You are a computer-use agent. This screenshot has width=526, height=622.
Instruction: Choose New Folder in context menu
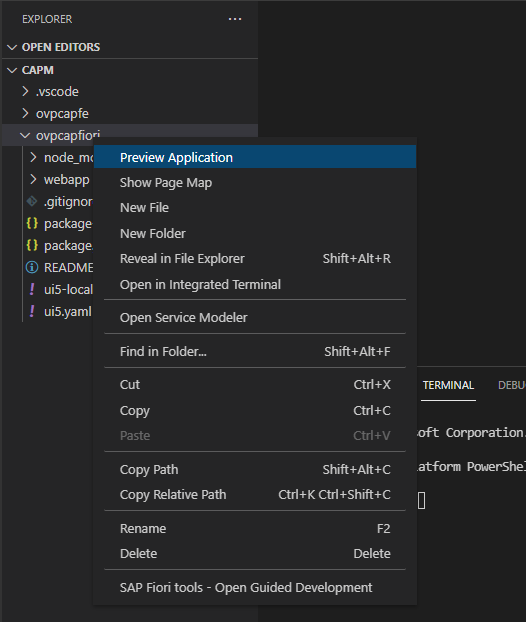[255, 233]
